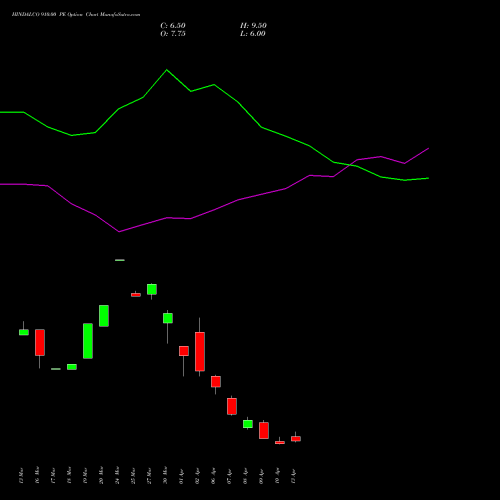Click the green candle above 27 Mar
The image size is (500, 500).
[x=152, y=289]
